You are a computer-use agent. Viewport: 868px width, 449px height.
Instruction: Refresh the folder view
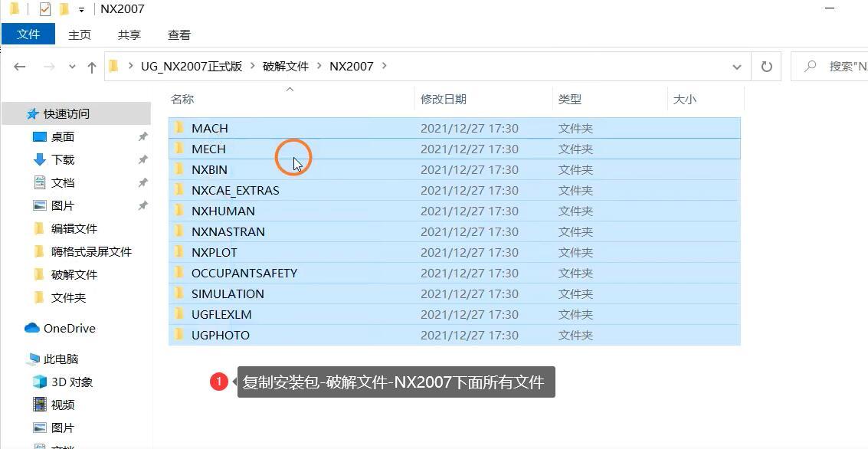(x=766, y=66)
